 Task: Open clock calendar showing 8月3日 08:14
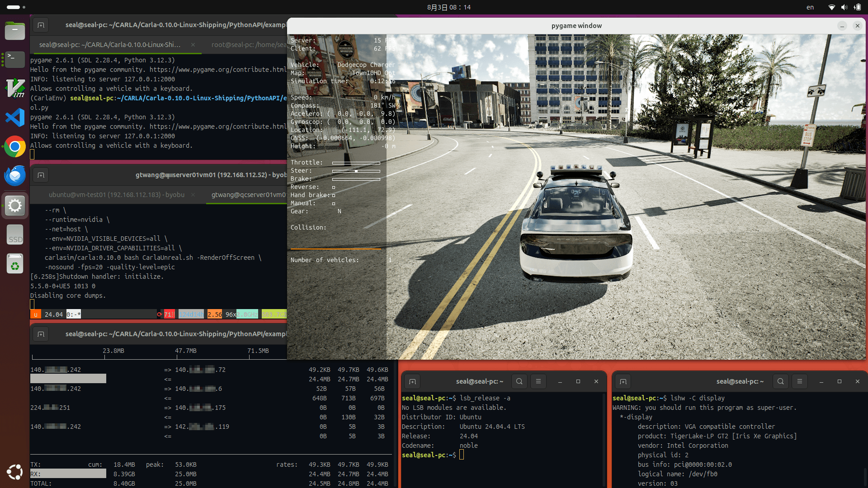[448, 7]
